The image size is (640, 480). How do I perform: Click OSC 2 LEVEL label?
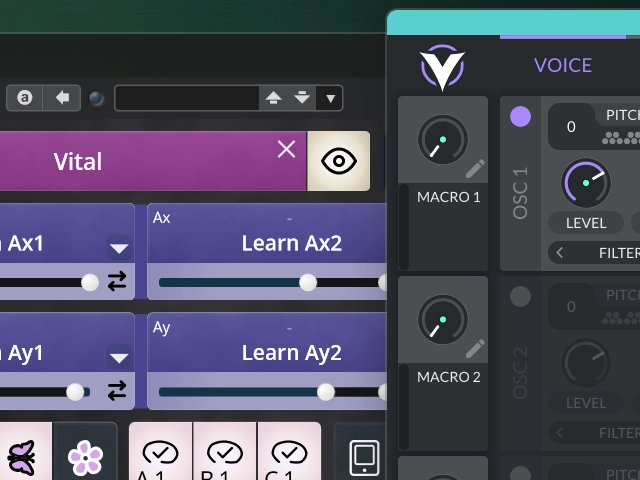586,403
